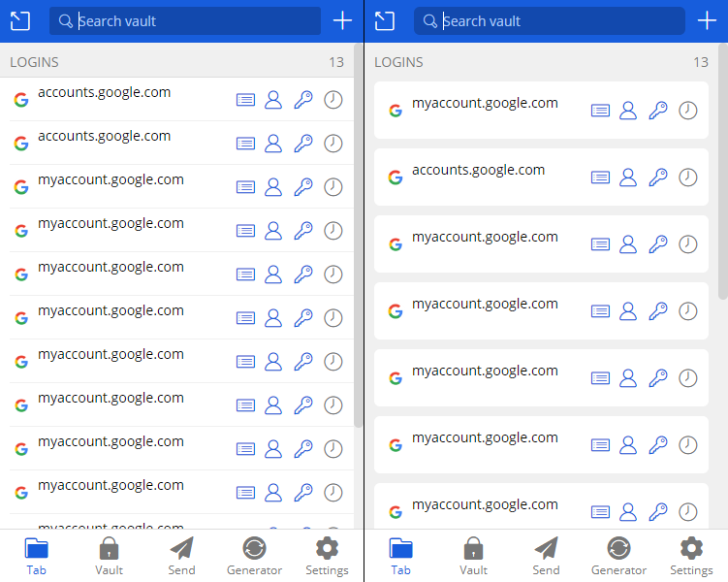Copy password of right accounts.google.com entry
Viewport: 728px width, 582px height.
pyautogui.click(x=658, y=178)
